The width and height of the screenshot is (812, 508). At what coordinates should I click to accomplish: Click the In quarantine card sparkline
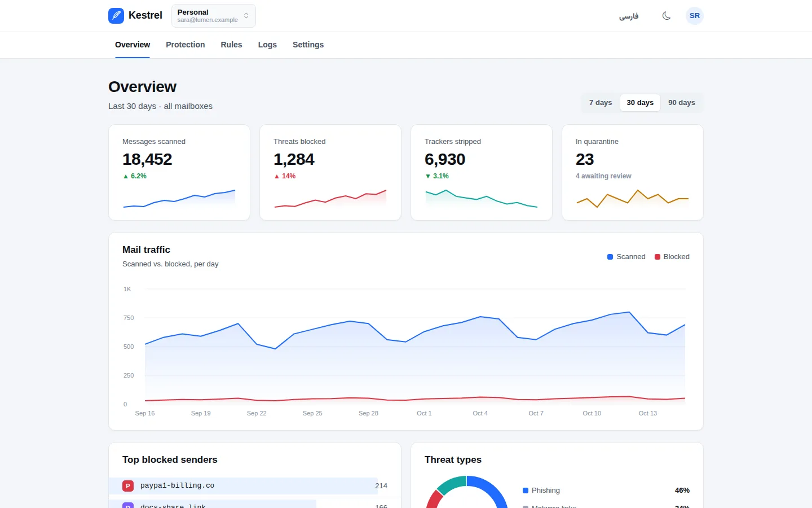coord(633,198)
